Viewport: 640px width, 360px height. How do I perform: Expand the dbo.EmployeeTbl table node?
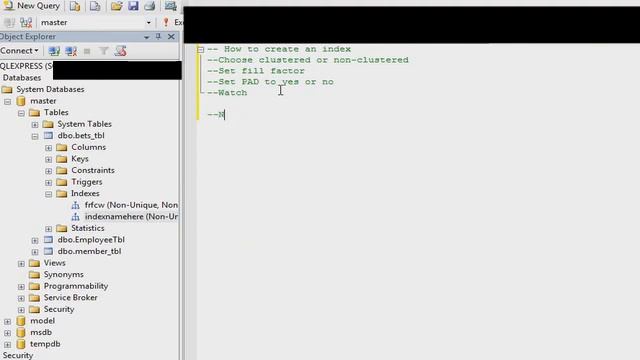35,240
